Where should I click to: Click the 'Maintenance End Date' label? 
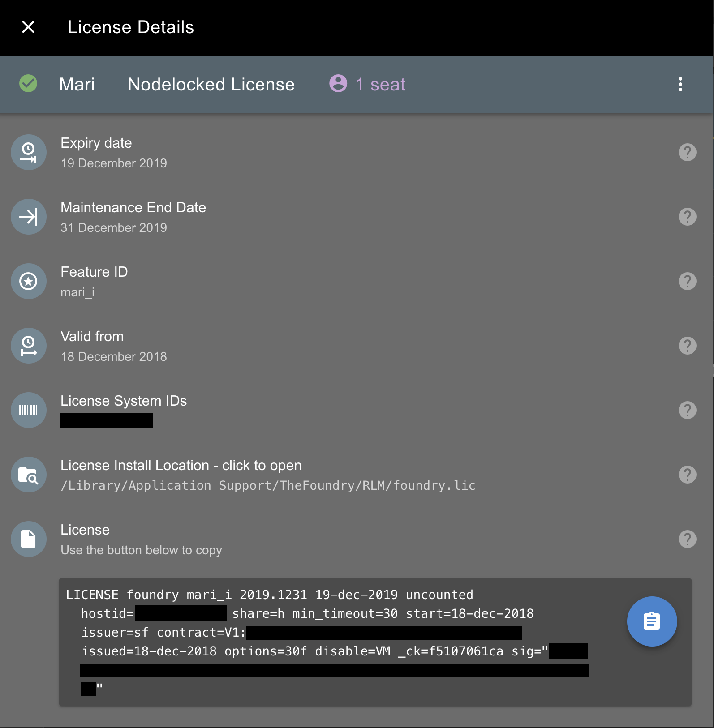pyautogui.click(x=133, y=207)
